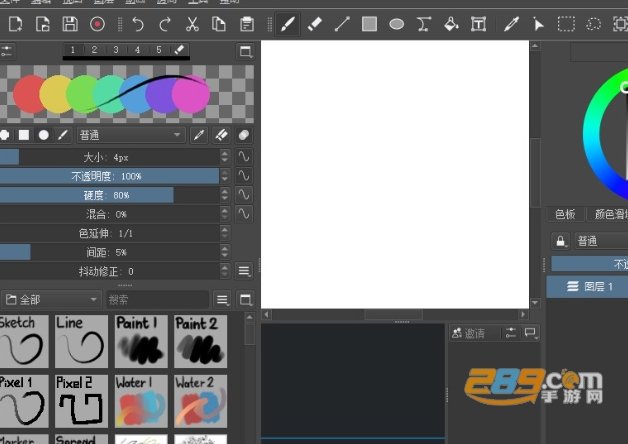Image resolution: width=628 pixels, height=444 pixels.
Task: Open a file using toolbar icon
Action: [42, 24]
